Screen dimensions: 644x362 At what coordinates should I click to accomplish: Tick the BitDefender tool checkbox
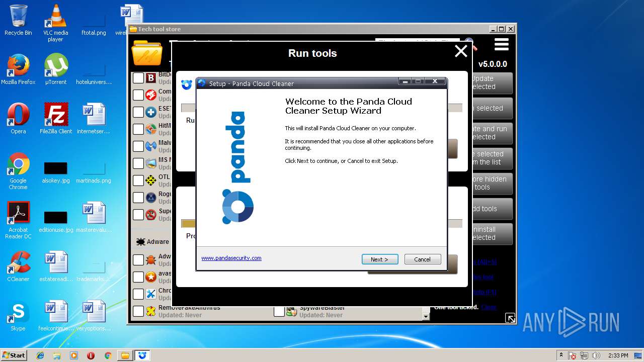(138, 78)
